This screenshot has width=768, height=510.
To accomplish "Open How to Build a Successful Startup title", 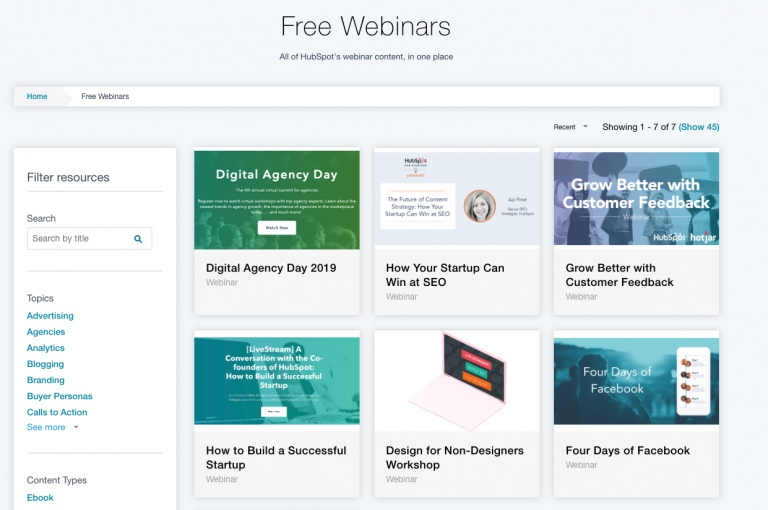I will (x=276, y=458).
